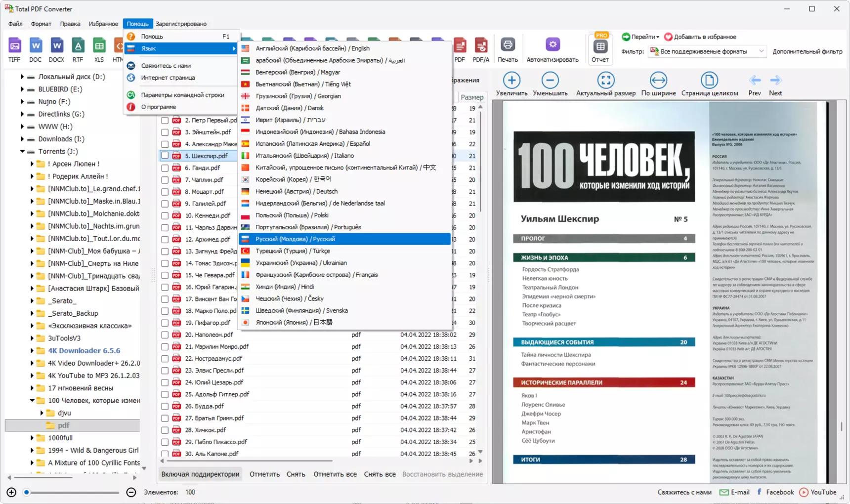
Task: Select the XLS conversion icon
Action: point(99,49)
